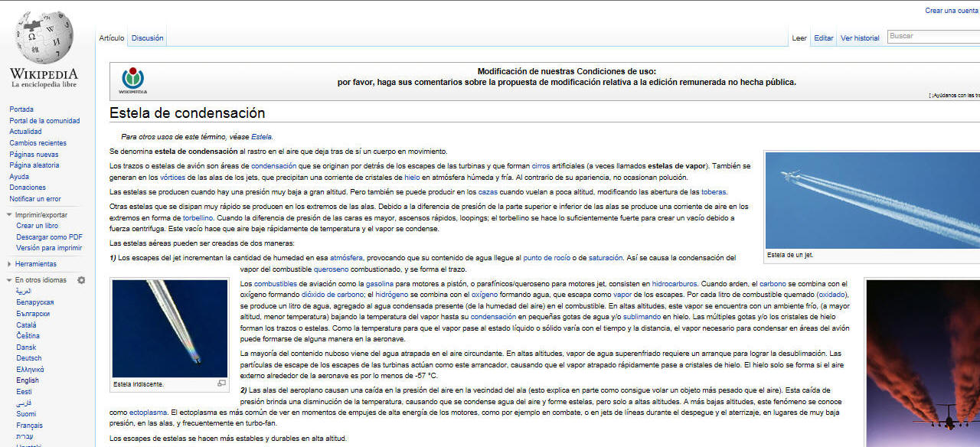Image resolution: width=980 pixels, height=447 pixels.
Task: Click the torbellino link
Action: click(x=198, y=218)
